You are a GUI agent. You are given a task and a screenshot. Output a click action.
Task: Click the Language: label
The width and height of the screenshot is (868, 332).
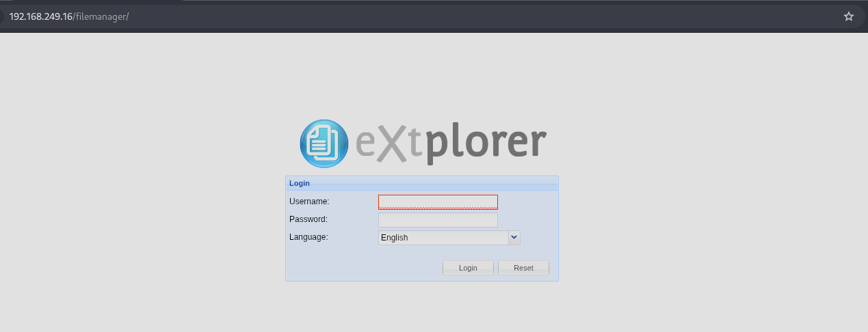coord(308,237)
